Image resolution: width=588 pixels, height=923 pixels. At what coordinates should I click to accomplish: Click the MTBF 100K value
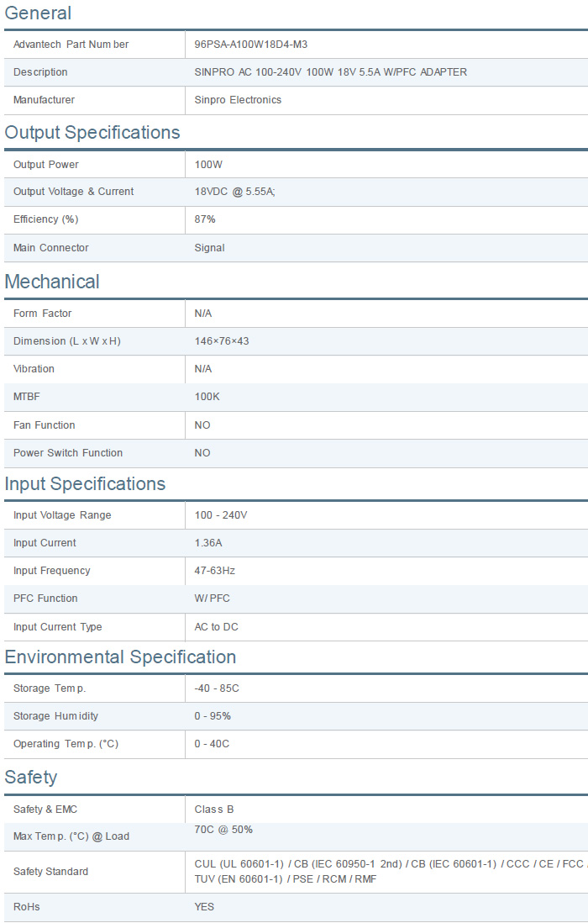coord(207,397)
